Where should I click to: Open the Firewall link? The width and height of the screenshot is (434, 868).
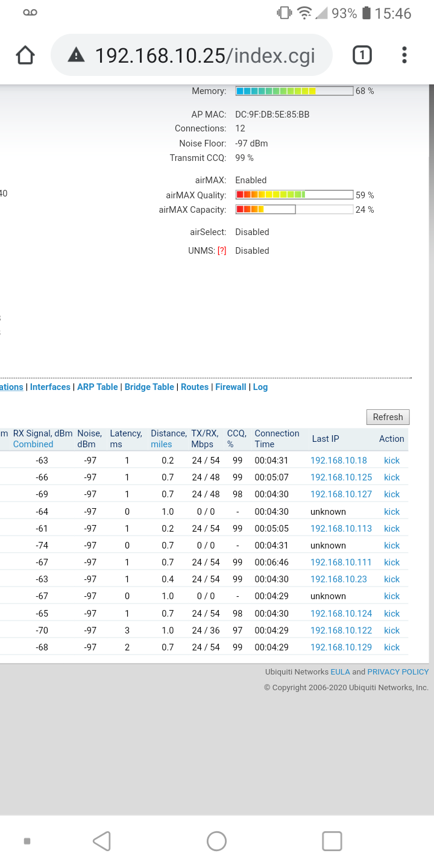coord(231,387)
